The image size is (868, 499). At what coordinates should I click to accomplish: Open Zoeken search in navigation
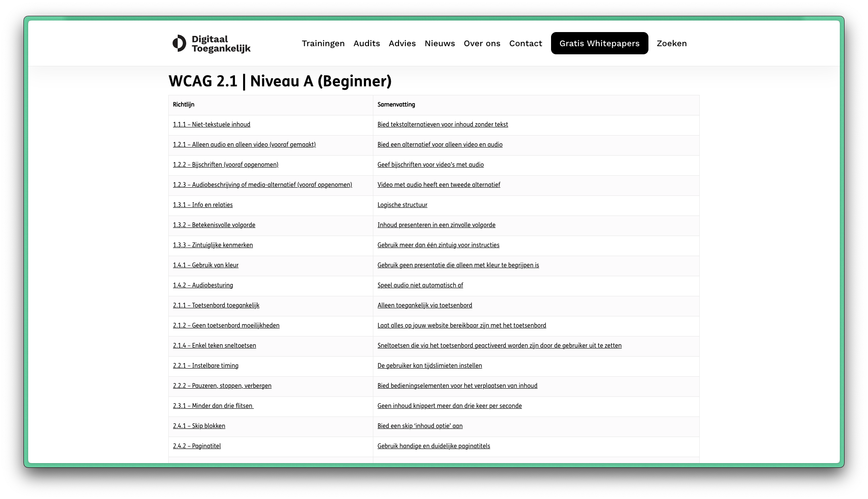point(672,43)
